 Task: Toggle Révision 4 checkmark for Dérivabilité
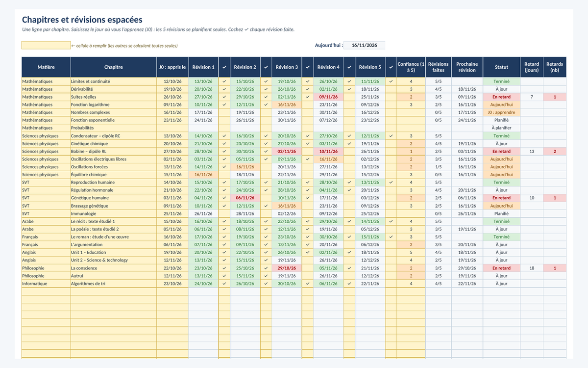point(349,89)
